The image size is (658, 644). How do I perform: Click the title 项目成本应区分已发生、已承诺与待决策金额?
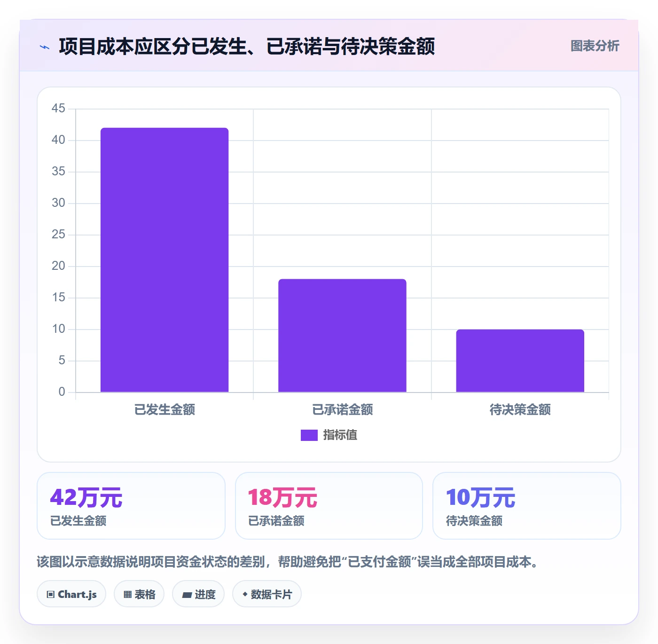click(247, 47)
